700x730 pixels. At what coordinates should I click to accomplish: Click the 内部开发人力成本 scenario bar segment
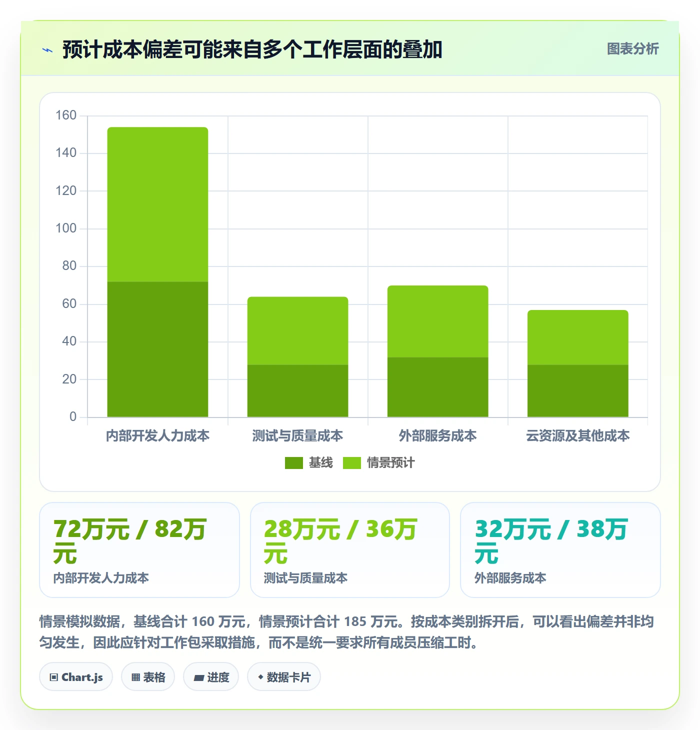click(x=157, y=204)
